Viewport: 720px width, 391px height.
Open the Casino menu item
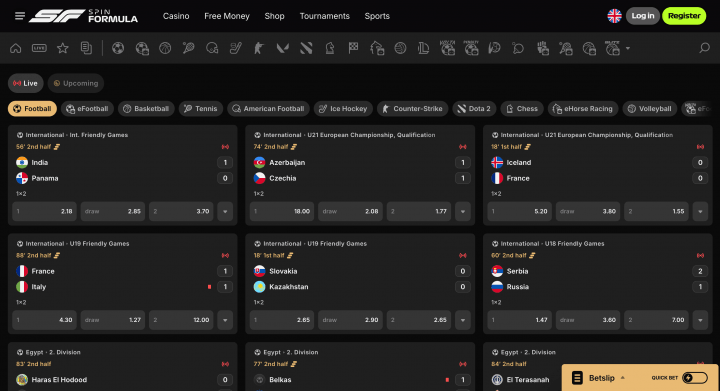point(176,16)
